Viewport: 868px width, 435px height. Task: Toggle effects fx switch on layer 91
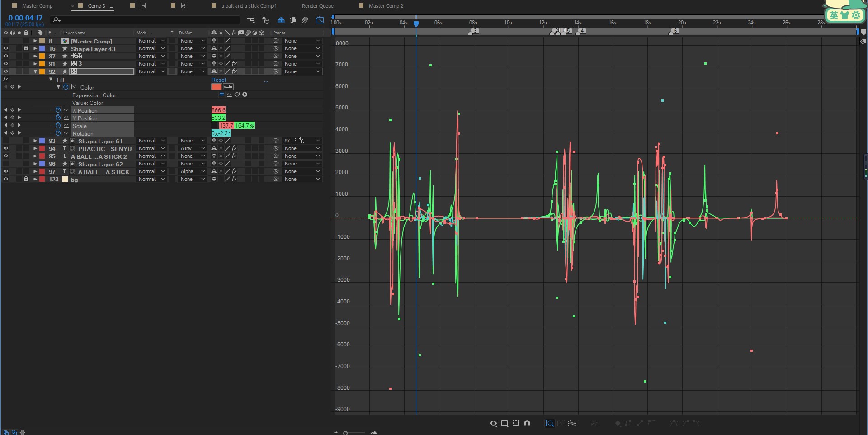(x=234, y=64)
